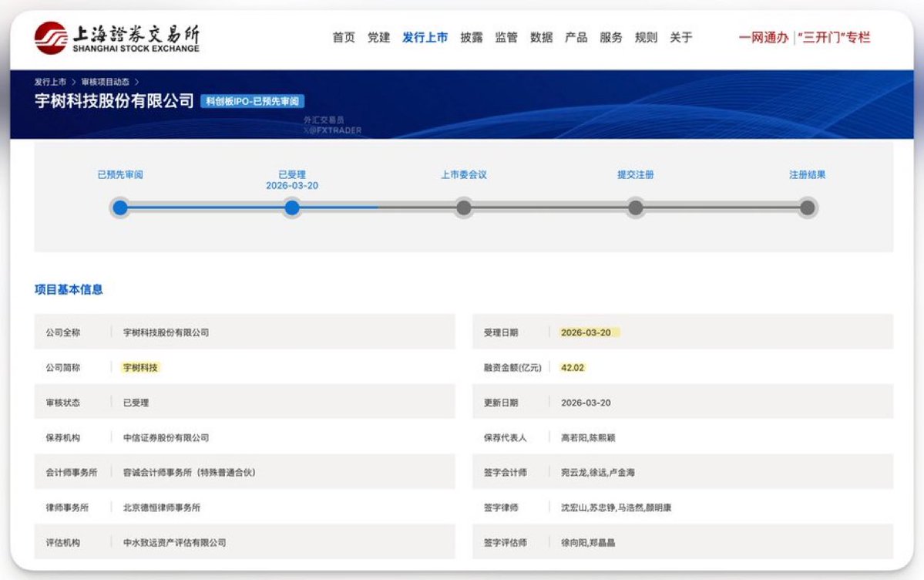Click the 上市委会议 stage label
The width and height of the screenshot is (924, 580).
click(464, 174)
